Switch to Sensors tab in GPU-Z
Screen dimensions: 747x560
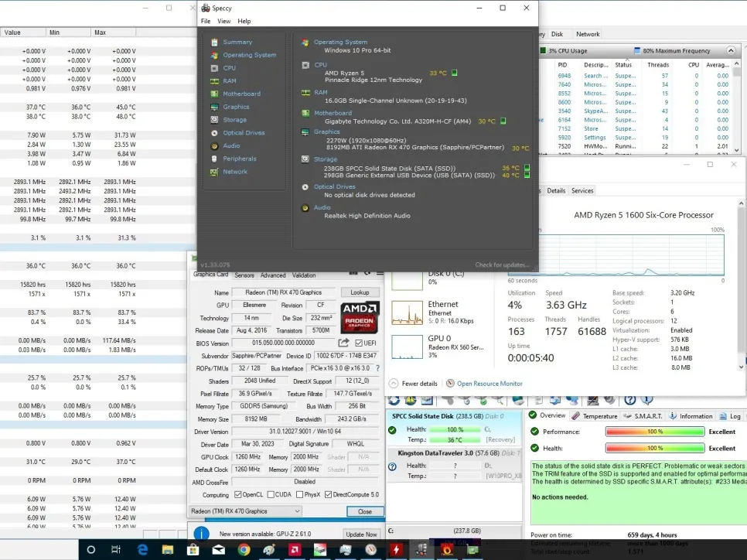pos(244,275)
